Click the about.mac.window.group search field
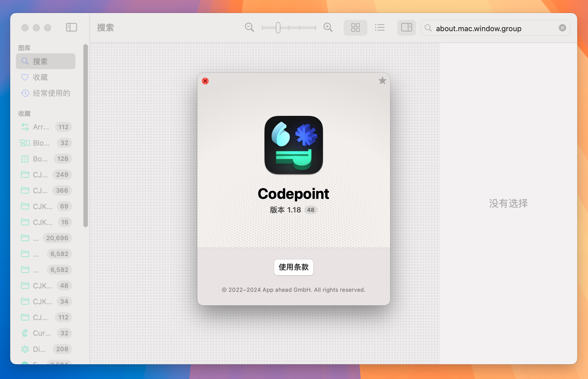The height and width of the screenshot is (379, 588). (495, 27)
